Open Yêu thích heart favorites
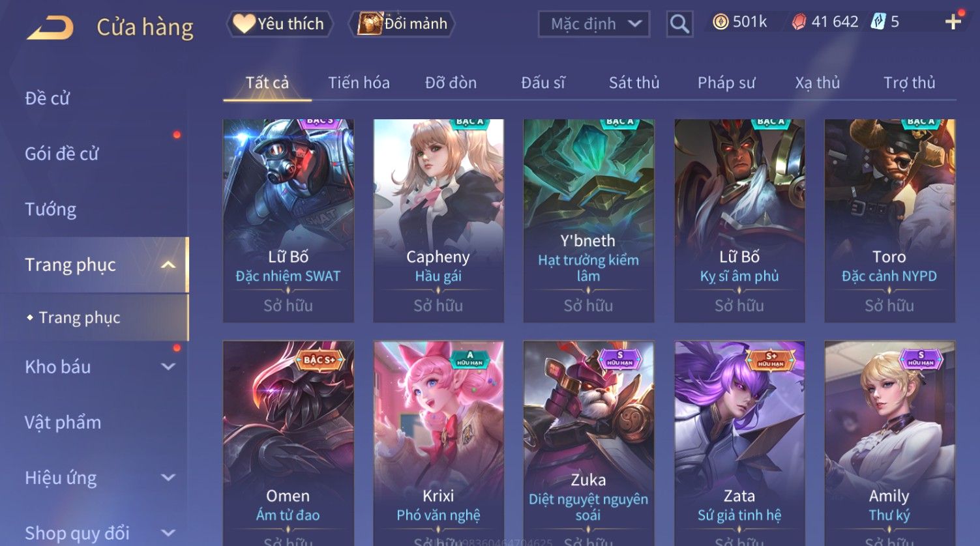 click(279, 24)
